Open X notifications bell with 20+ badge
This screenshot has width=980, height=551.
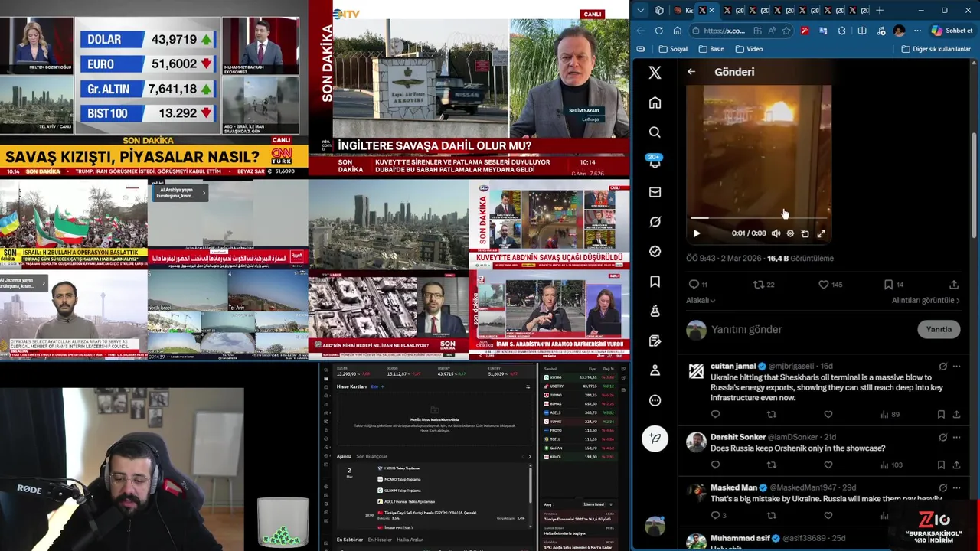coord(655,161)
